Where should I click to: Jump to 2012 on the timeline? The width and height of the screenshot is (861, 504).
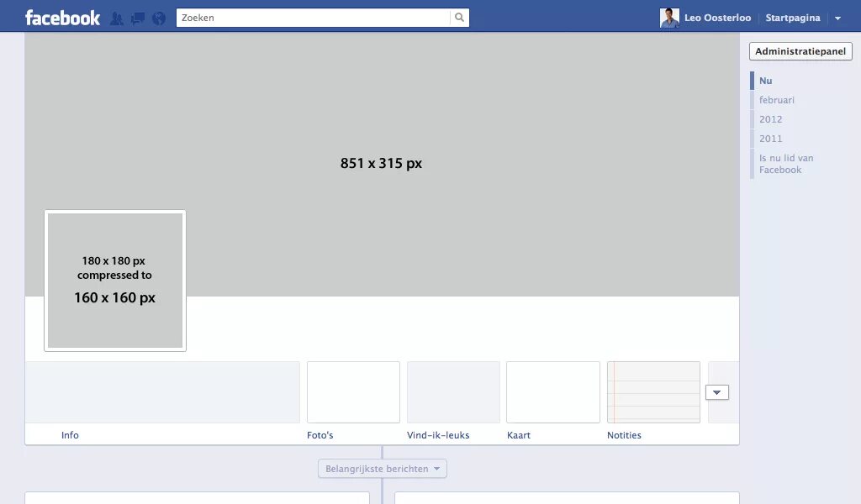(x=770, y=119)
